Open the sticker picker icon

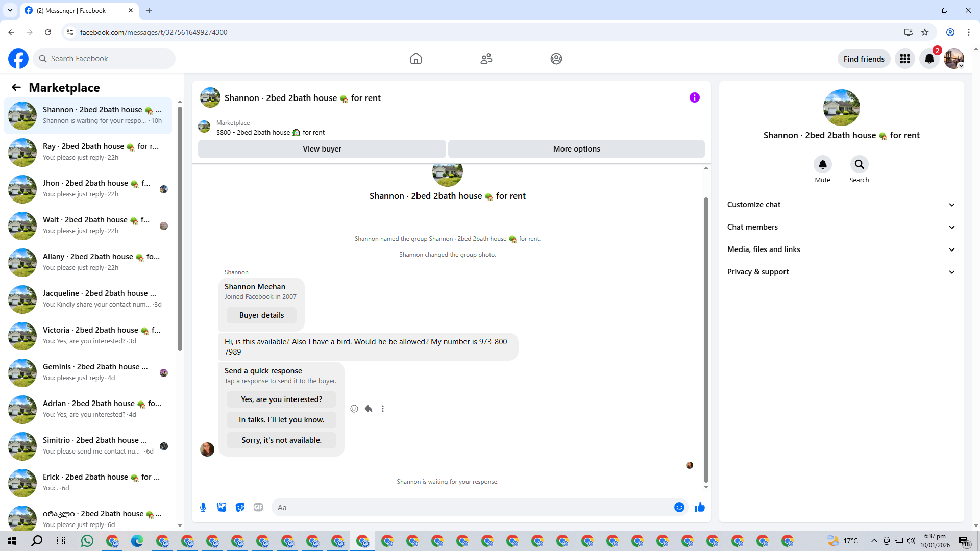point(240,507)
